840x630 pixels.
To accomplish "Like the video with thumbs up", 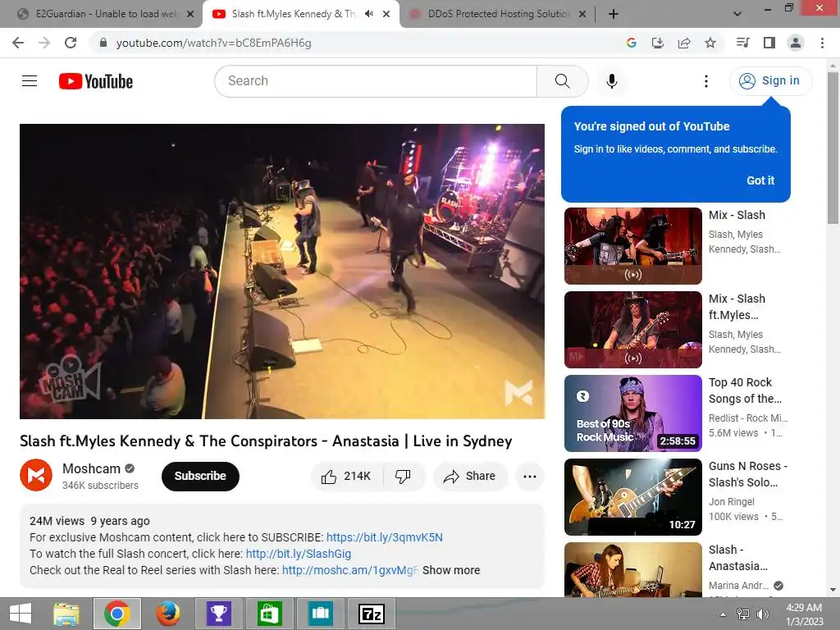I will tap(347, 477).
